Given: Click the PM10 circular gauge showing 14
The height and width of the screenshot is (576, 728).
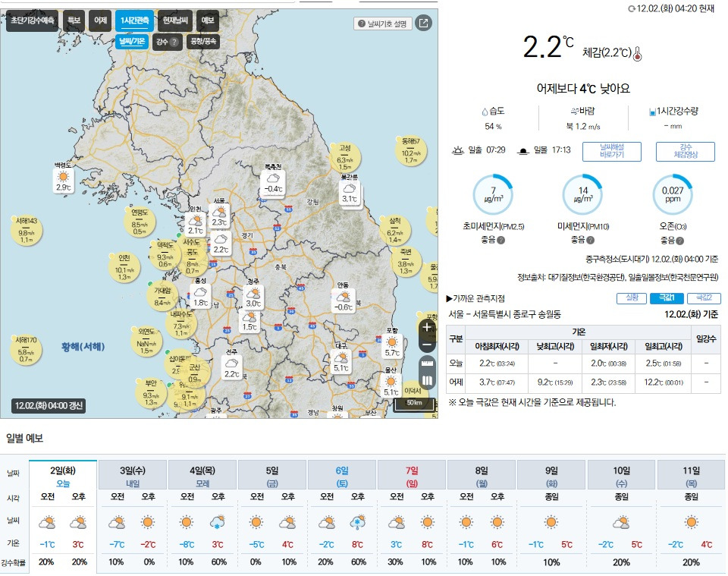Looking at the screenshot, I should coord(582,194).
